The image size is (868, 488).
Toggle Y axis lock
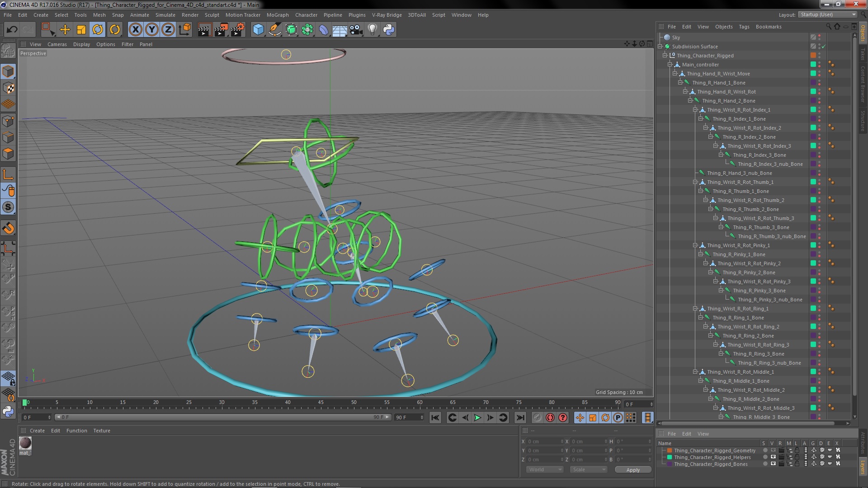152,30
